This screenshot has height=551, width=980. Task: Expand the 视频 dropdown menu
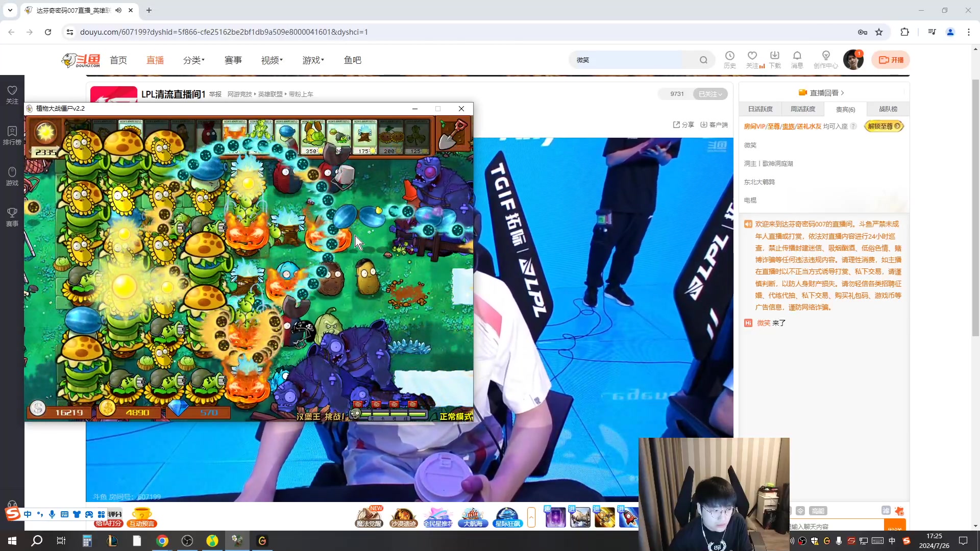[272, 60]
